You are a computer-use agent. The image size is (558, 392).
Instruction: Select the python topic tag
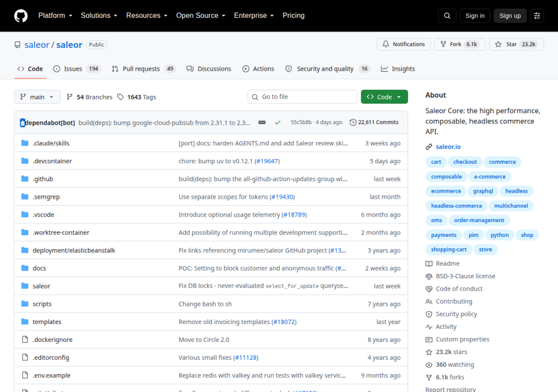pos(499,235)
